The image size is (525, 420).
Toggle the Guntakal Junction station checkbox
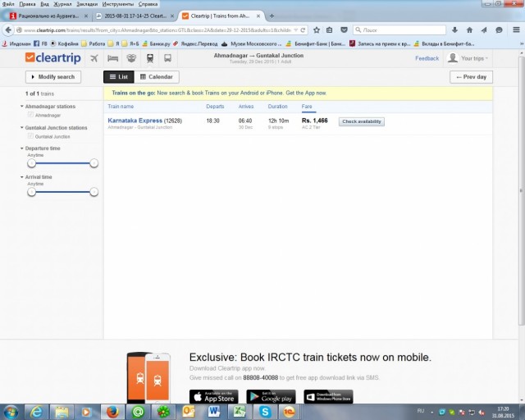[31, 137]
